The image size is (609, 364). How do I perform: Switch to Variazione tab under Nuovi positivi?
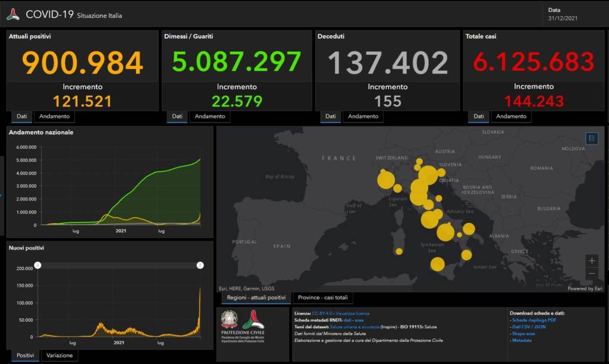coord(60,356)
